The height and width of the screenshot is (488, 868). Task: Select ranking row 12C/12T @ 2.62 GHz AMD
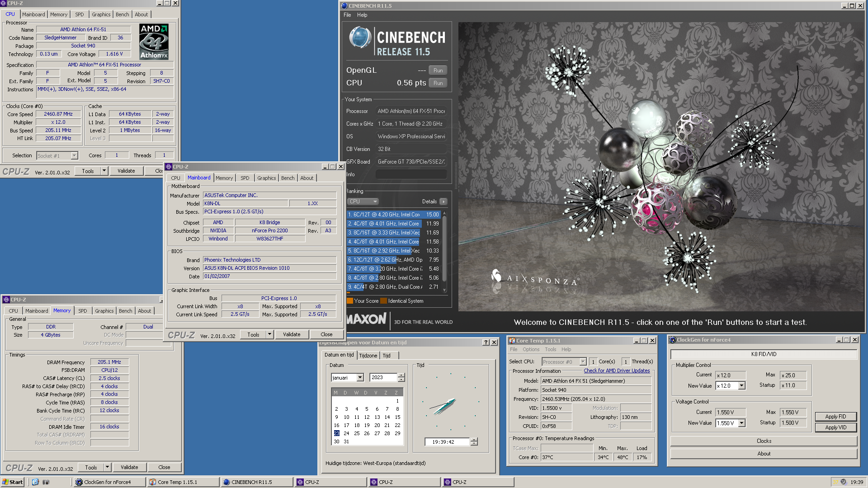click(x=393, y=260)
